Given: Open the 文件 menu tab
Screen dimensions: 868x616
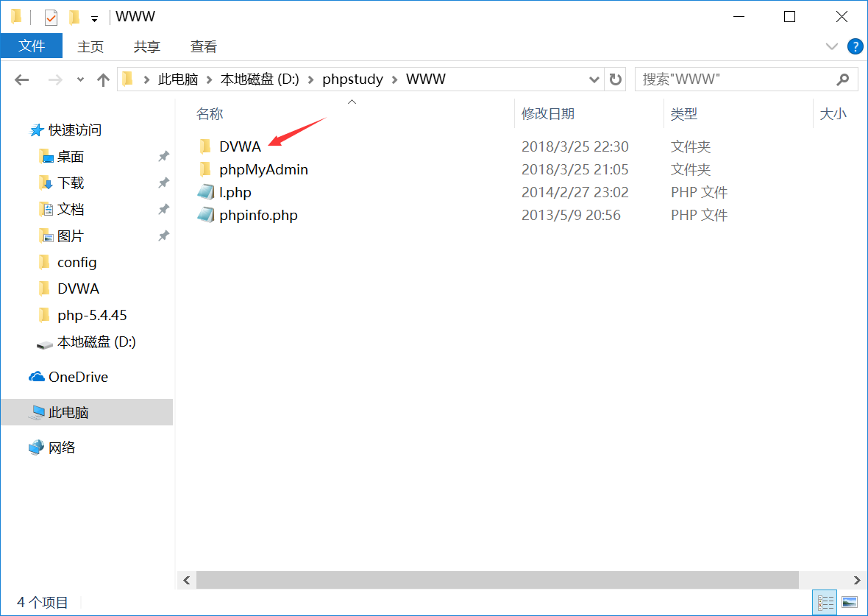Looking at the screenshot, I should [32, 46].
